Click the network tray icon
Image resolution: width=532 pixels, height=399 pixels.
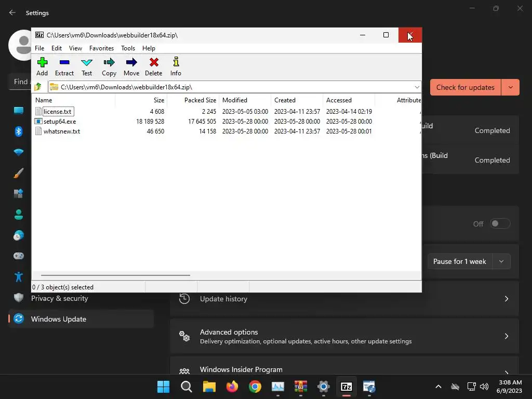click(471, 387)
